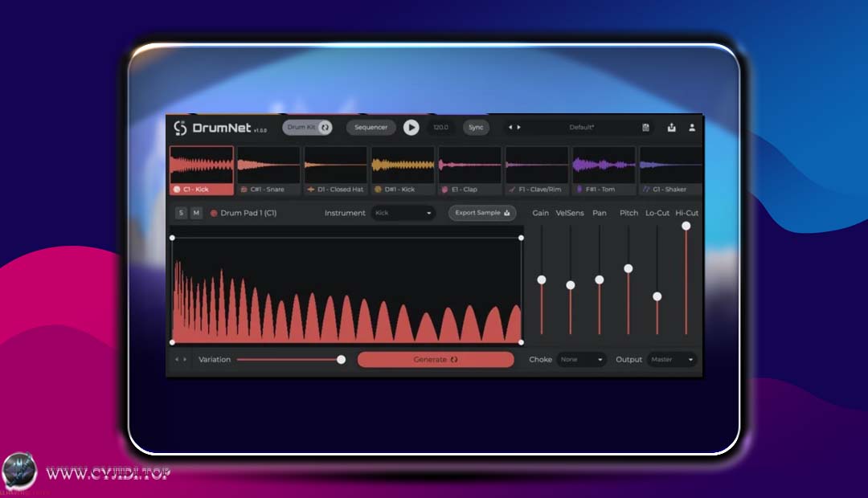Click the DrumNet logo icon
Viewport: 868px width, 498px height.
[x=181, y=128]
